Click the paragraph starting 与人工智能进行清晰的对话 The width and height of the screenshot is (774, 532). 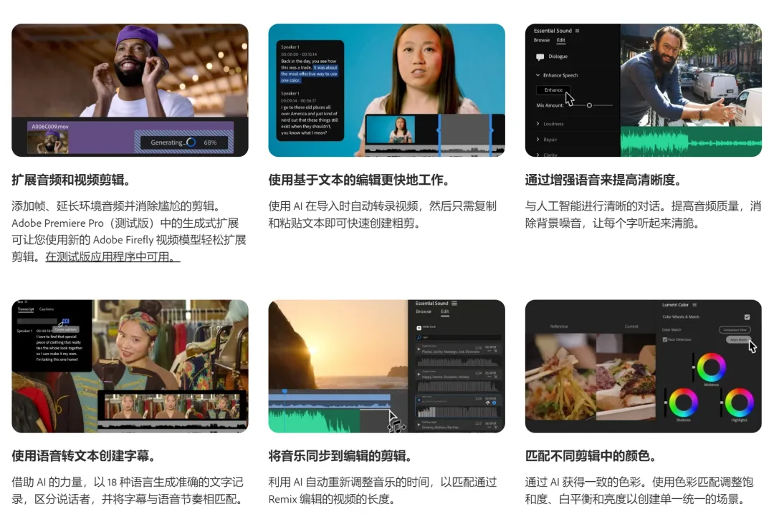(643, 215)
